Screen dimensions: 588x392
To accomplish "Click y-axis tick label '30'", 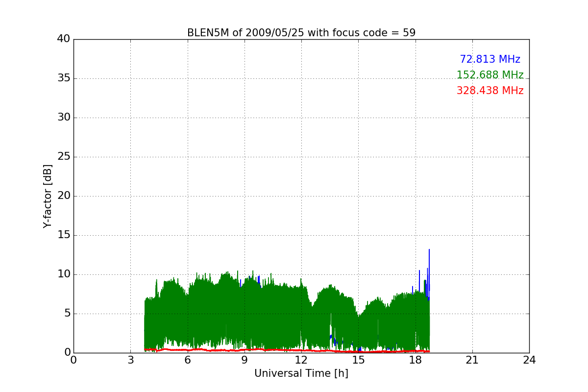I will click(64, 118).
